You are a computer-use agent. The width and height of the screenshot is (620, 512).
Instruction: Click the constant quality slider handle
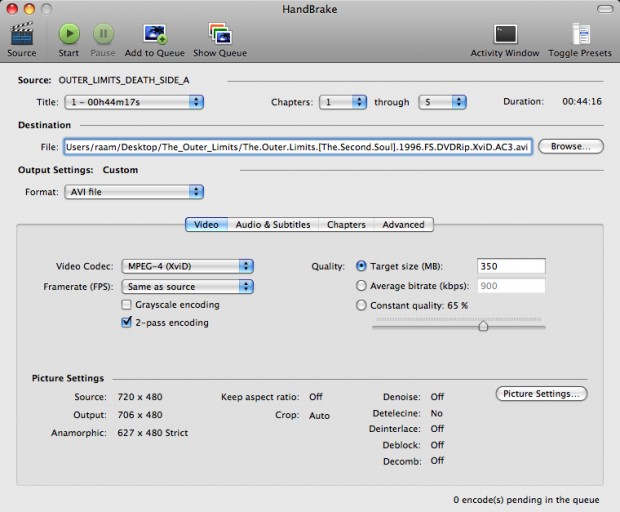[x=483, y=326]
